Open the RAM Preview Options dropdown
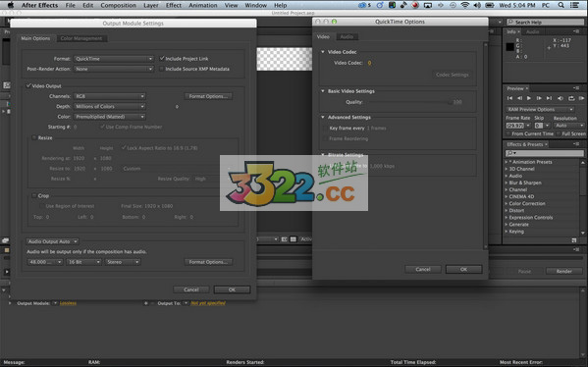This screenshot has height=367, width=588. (x=540, y=110)
